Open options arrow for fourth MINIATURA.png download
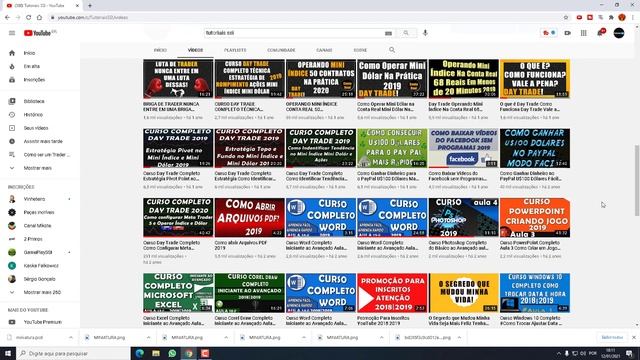Viewport: 640px width, 360px height. coord(381,338)
